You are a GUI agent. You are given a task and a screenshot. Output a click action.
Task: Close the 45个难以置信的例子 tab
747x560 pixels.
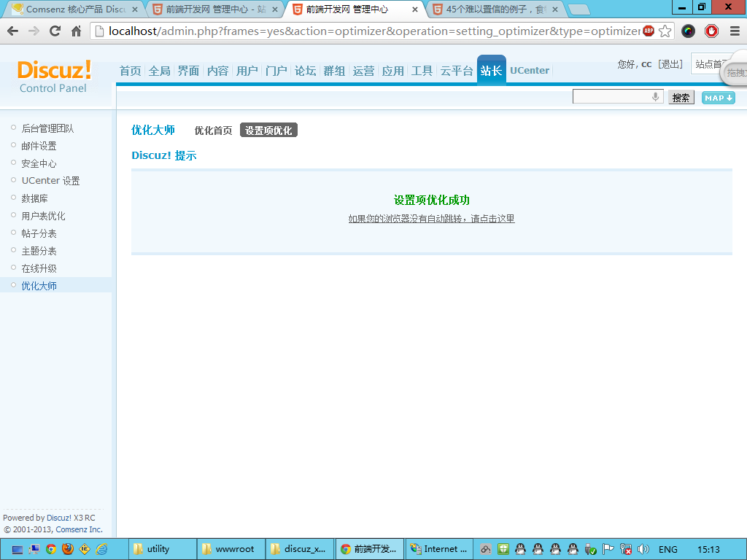tap(555, 9)
